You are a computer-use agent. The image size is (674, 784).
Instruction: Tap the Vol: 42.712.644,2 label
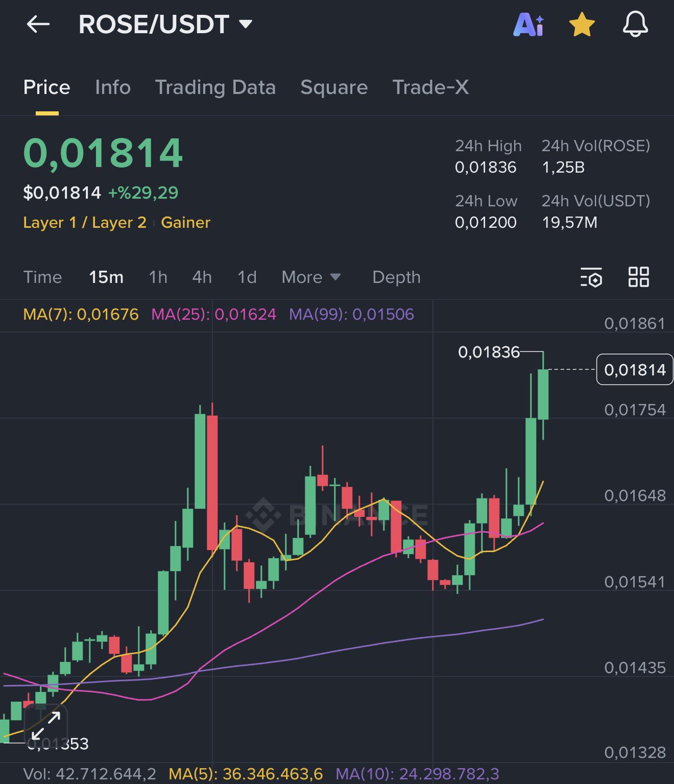point(90,774)
